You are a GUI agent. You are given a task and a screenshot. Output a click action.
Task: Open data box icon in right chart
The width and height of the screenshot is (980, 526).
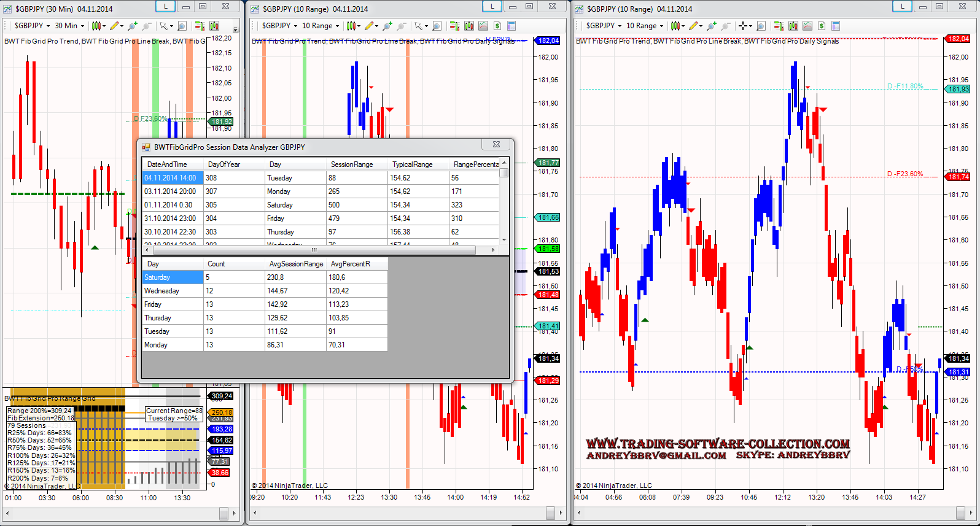pyautogui.click(x=836, y=26)
